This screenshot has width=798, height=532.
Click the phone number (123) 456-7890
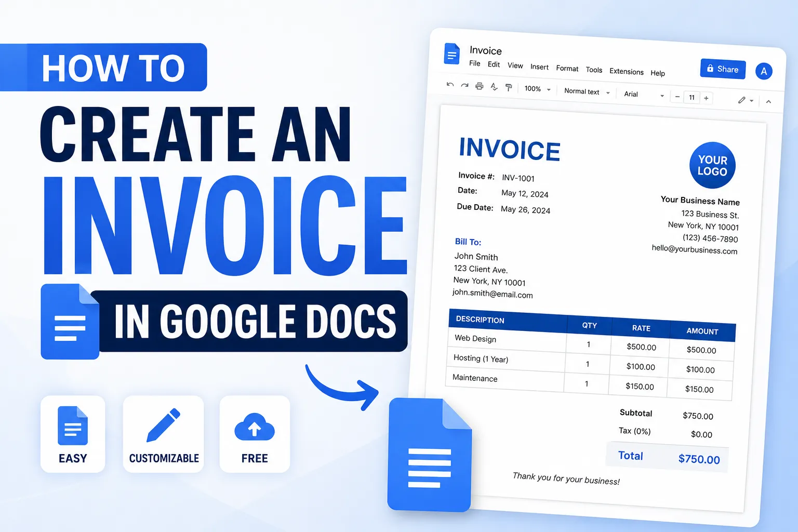click(x=710, y=238)
